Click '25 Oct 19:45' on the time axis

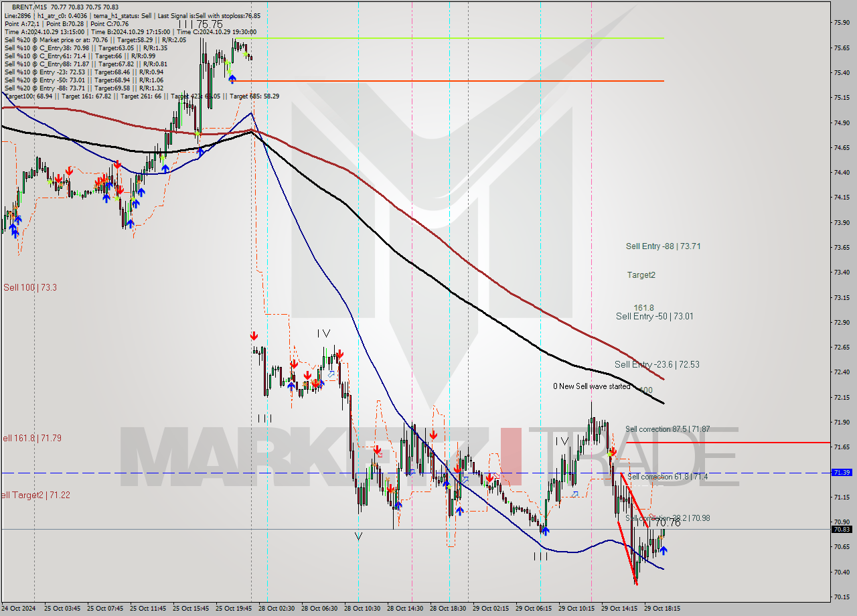tap(234, 609)
